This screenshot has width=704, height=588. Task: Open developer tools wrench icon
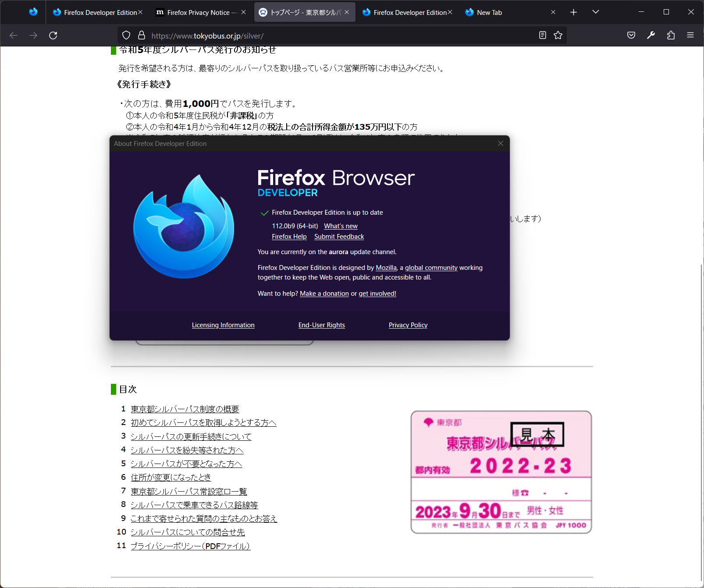click(651, 35)
